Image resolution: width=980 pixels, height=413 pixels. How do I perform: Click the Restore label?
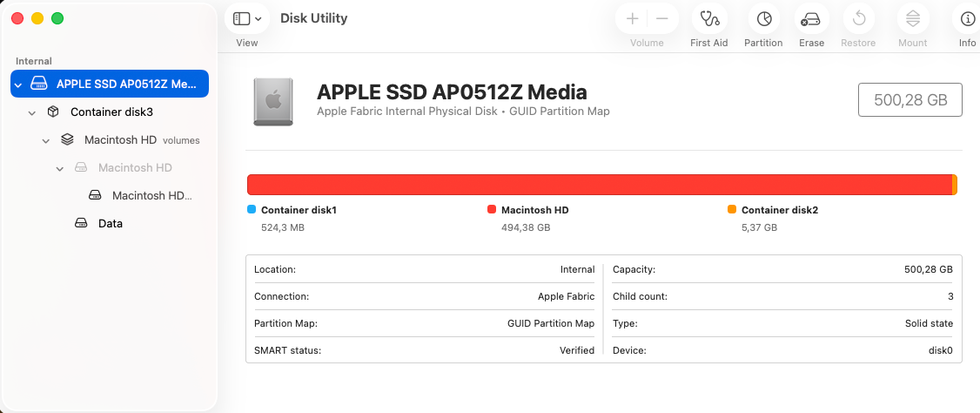coord(858,43)
